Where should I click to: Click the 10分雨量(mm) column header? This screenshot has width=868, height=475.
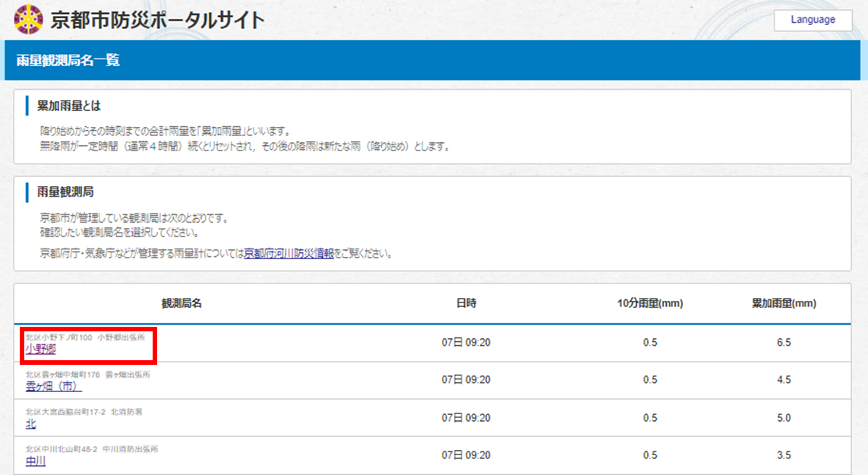tap(650, 304)
